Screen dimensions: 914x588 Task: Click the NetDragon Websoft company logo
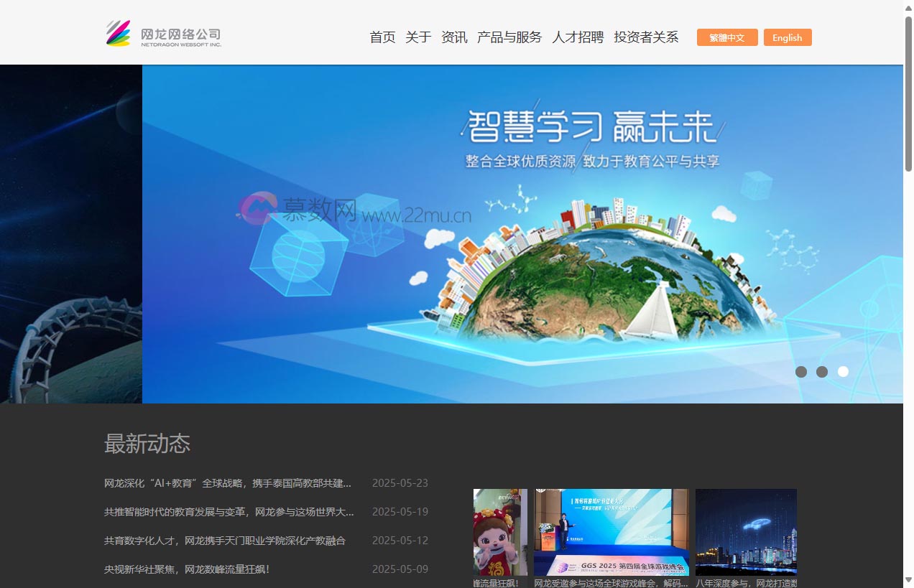[x=163, y=34]
